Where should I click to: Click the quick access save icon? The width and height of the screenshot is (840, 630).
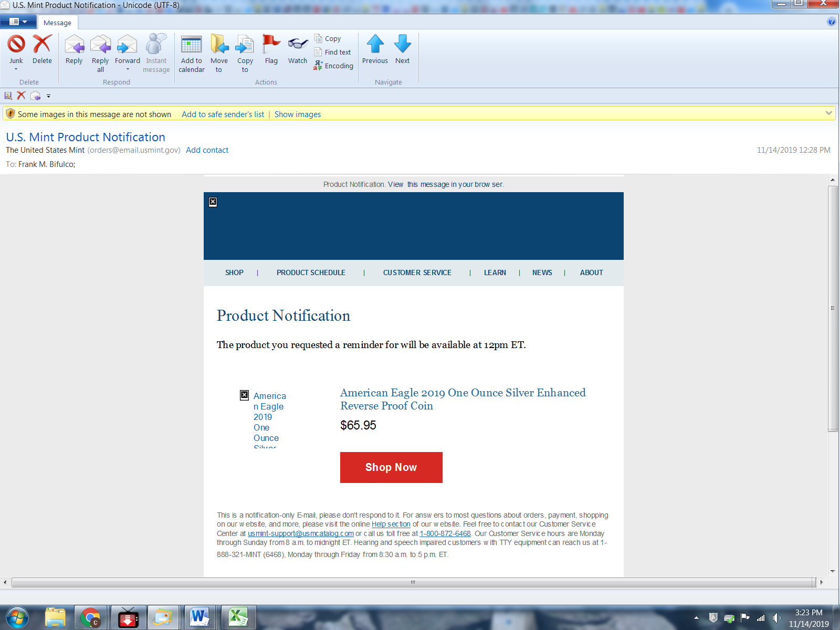(8, 96)
